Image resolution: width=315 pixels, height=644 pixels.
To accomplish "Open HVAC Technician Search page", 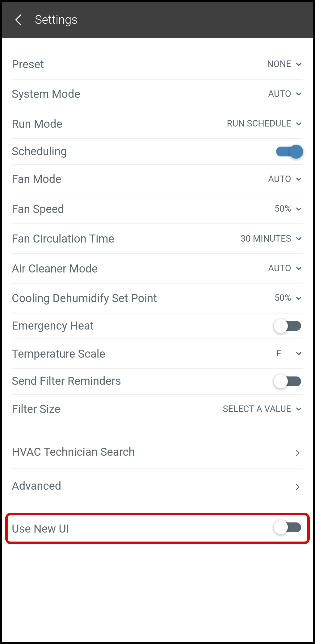I will tap(73, 452).
